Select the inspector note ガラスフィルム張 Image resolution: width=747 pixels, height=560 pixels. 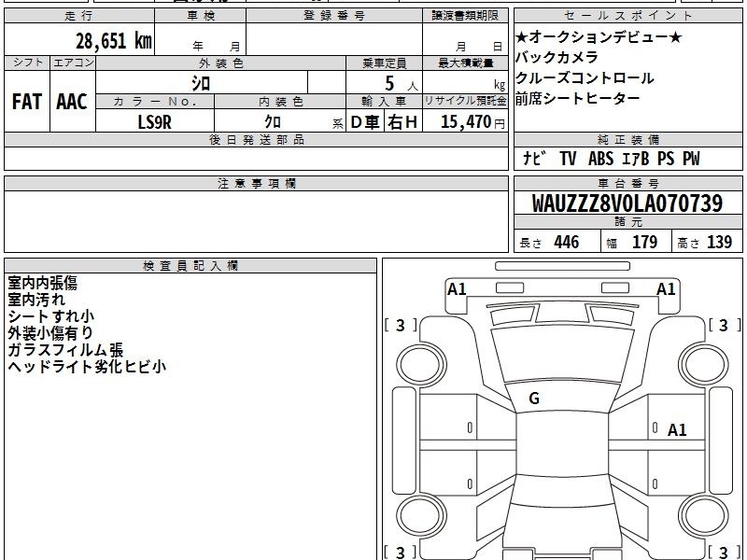tap(65, 350)
